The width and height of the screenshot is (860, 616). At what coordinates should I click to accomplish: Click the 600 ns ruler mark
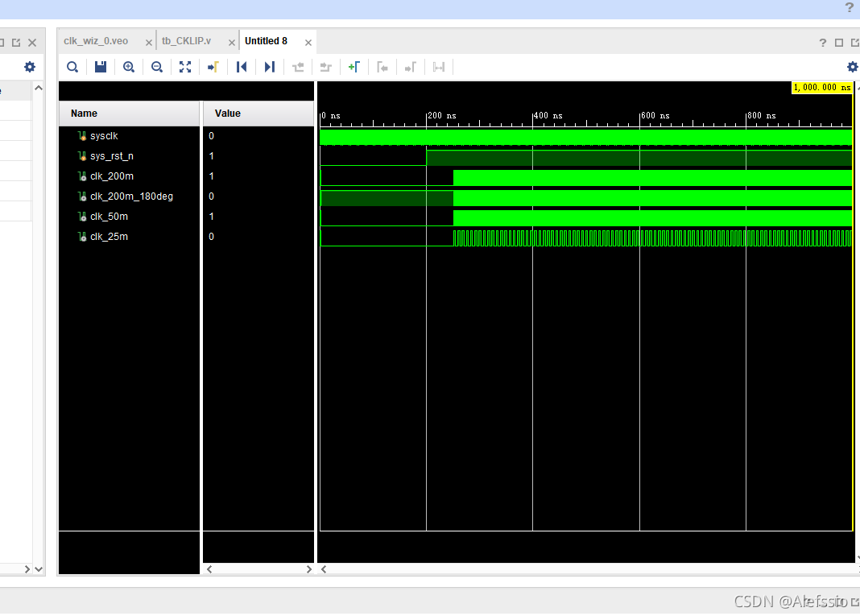point(655,116)
